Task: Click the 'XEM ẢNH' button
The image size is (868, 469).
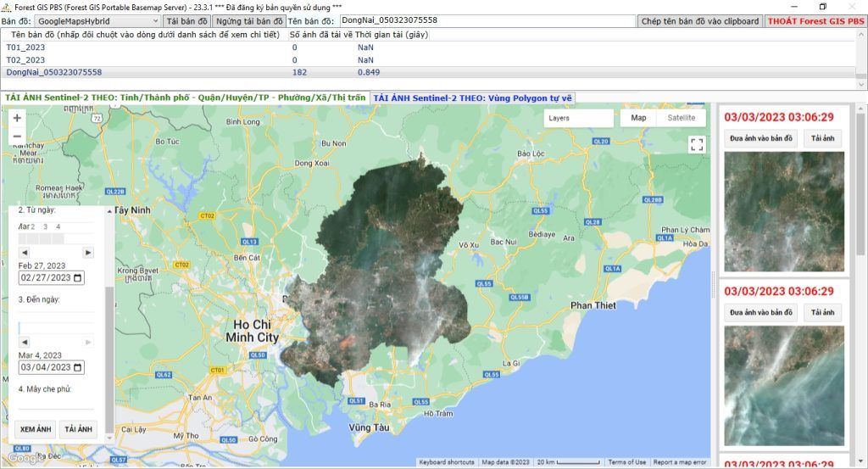Action: (36, 429)
